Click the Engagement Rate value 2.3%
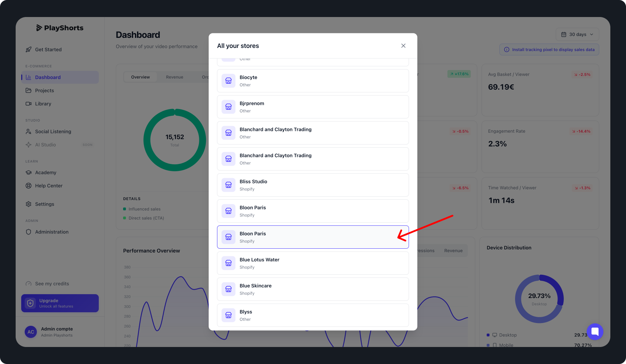 497,144
